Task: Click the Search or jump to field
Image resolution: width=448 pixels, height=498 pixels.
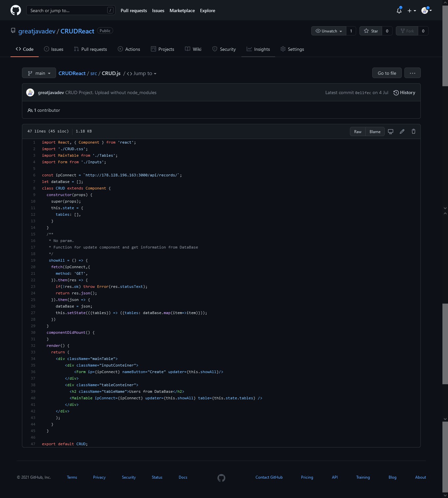Action: [71, 10]
